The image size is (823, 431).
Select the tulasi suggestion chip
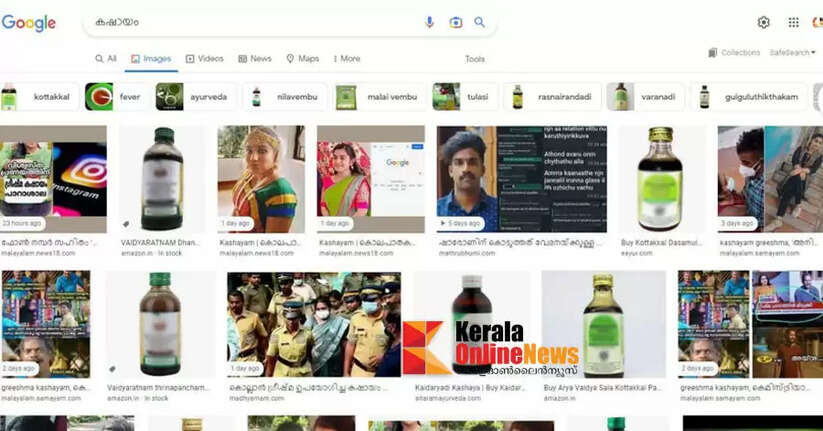465,97
